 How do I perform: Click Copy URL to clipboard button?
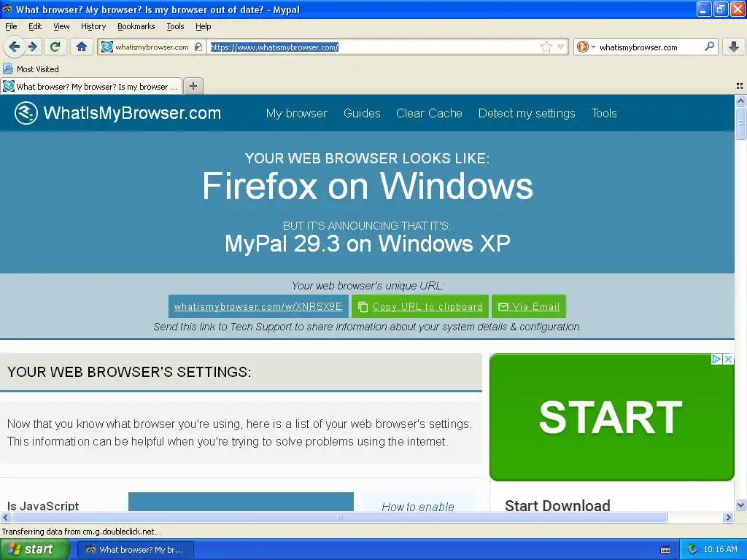click(x=420, y=306)
